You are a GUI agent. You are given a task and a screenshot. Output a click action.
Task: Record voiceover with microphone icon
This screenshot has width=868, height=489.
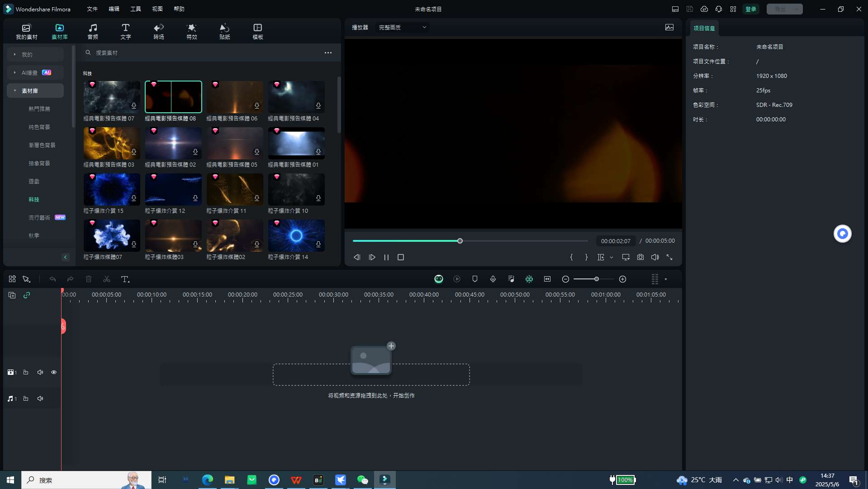pos(493,279)
